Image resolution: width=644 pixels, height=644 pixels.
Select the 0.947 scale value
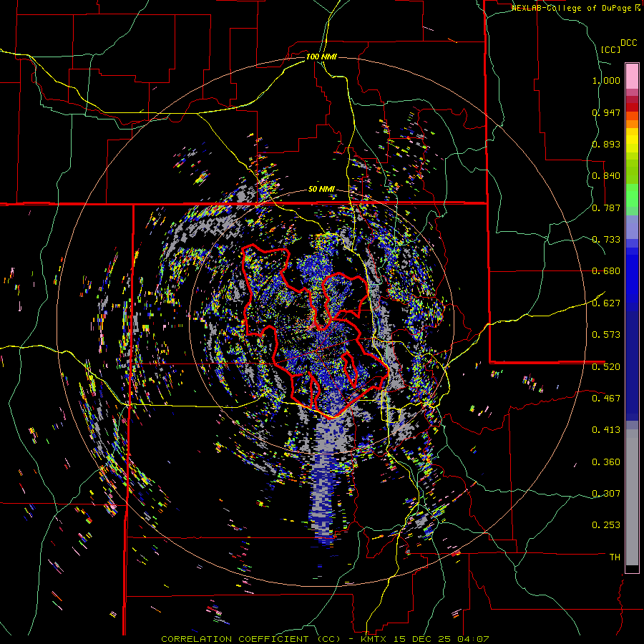606,112
